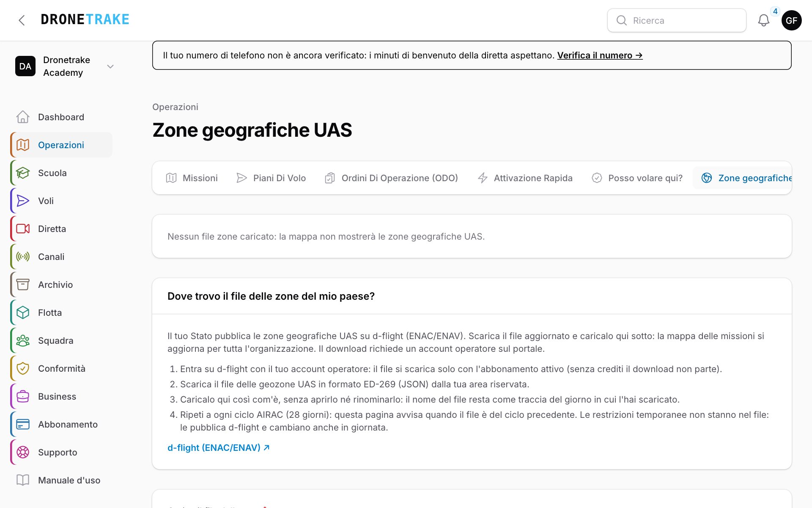This screenshot has width=812, height=508.
Task: Click the Squadra people icon
Action: (x=23, y=340)
